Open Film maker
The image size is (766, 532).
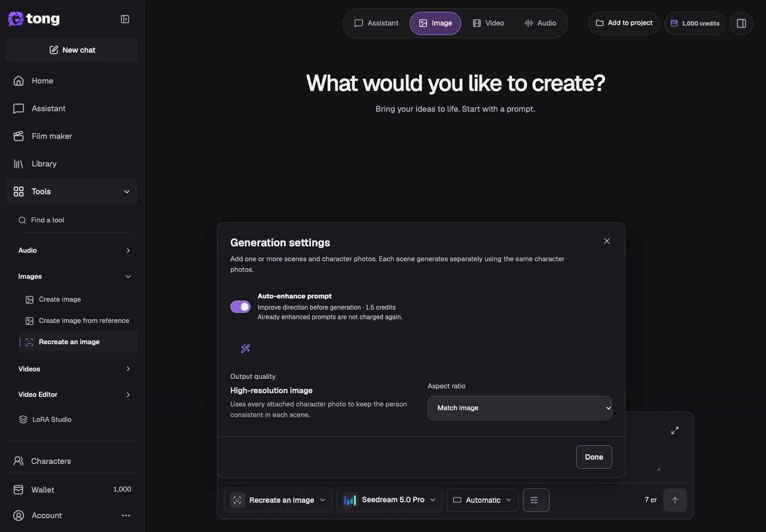(x=72, y=136)
